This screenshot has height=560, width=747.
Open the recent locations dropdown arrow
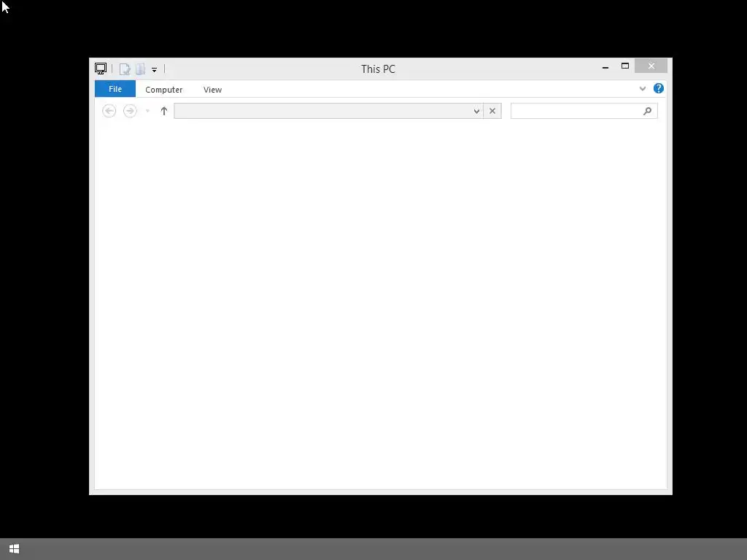click(x=147, y=111)
